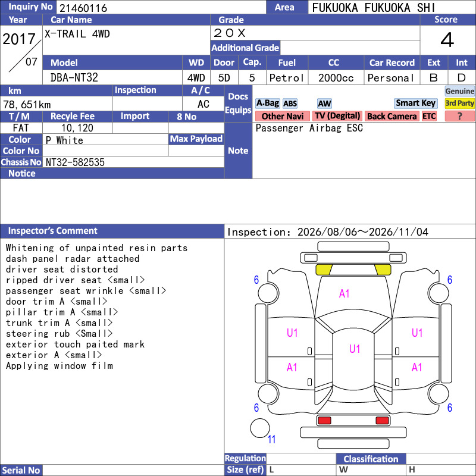
Task: Click the A-Bag equipment badge
Action: pyautogui.click(x=267, y=103)
